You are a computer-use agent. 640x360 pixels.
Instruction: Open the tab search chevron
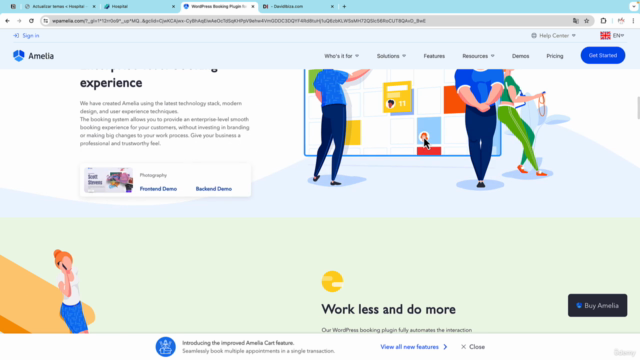pyautogui.click(x=634, y=7)
